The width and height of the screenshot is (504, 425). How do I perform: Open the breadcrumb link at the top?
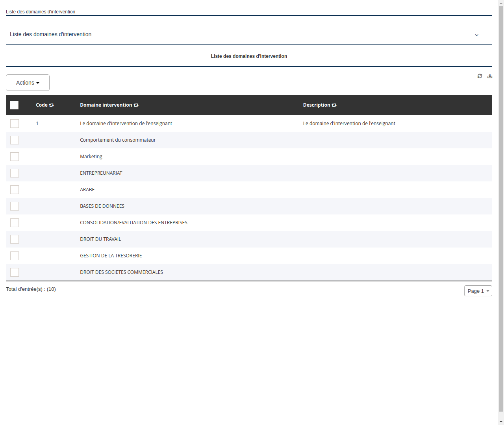(x=40, y=11)
